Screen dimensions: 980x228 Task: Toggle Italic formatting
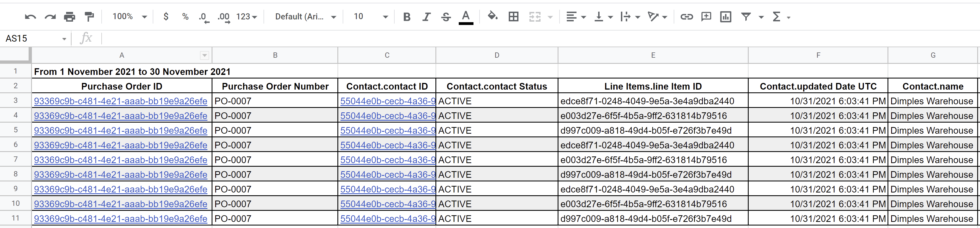coord(427,17)
